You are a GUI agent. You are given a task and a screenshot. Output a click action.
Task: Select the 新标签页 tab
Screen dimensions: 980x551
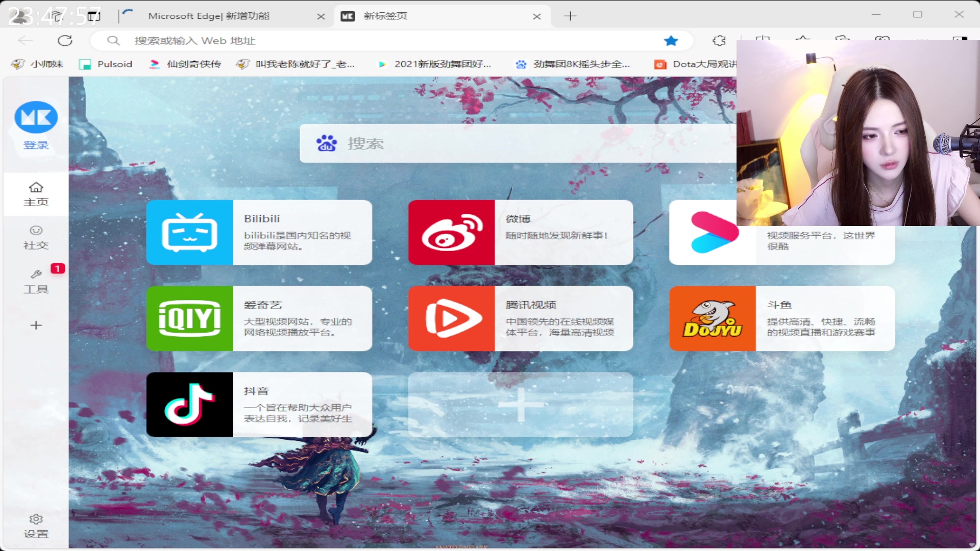[385, 16]
